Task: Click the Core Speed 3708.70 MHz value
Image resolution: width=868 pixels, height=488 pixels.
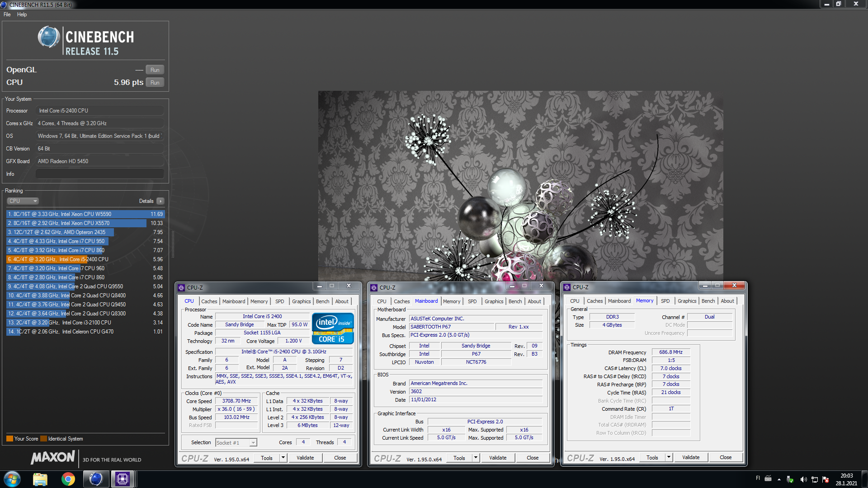Action: coord(236,401)
